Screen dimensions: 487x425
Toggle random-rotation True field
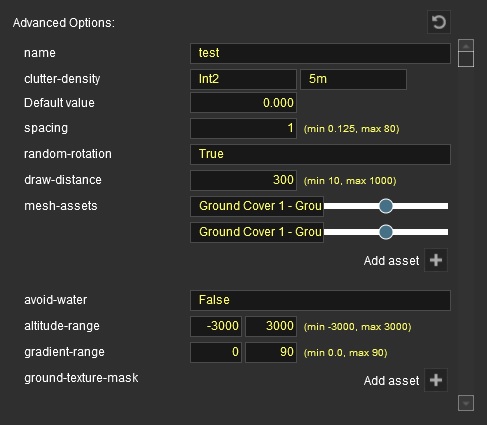(320, 154)
